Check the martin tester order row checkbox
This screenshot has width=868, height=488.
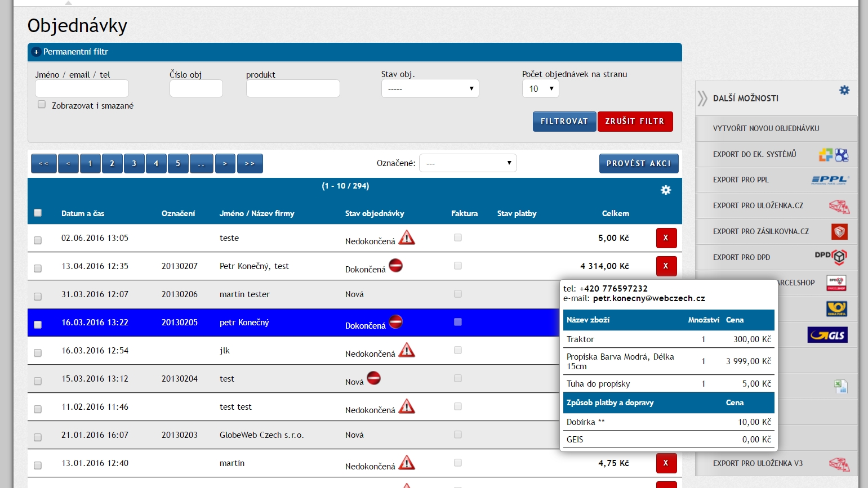pyautogui.click(x=38, y=296)
